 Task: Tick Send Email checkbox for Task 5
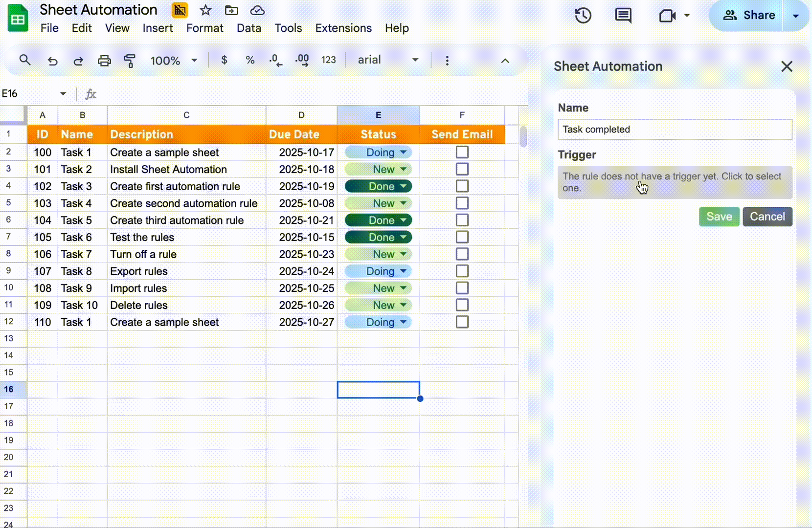click(462, 220)
